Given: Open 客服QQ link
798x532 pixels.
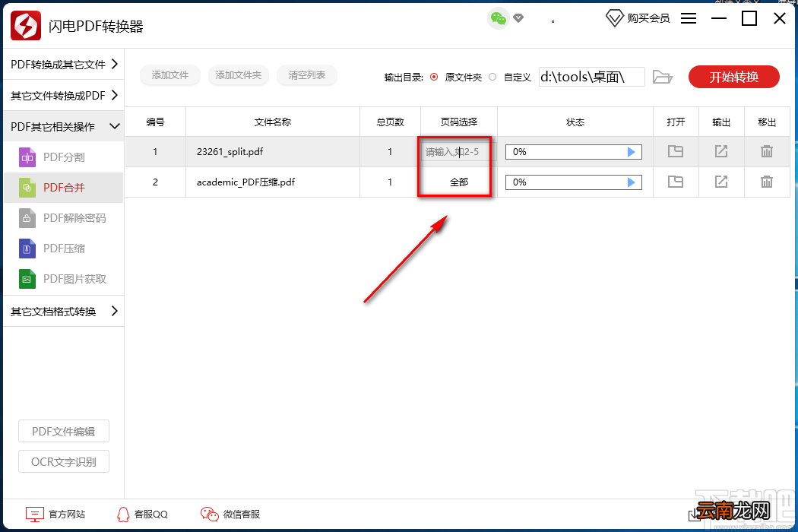Looking at the screenshot, I should (x=142, y=515).
